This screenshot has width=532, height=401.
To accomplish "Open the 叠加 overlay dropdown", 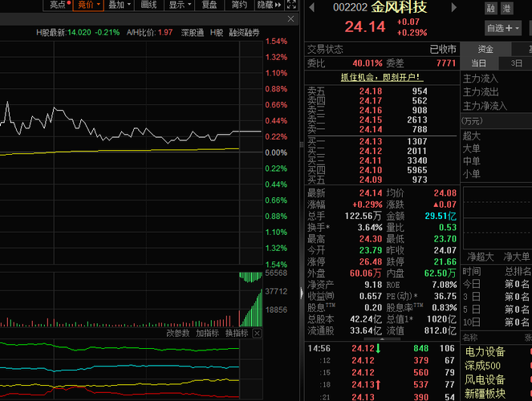I will (119, 5).
